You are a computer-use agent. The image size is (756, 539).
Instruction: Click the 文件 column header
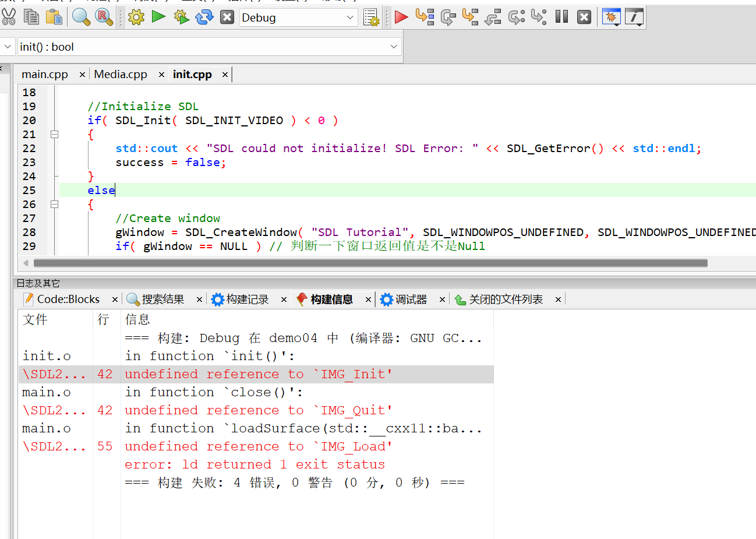click(55, 319)
